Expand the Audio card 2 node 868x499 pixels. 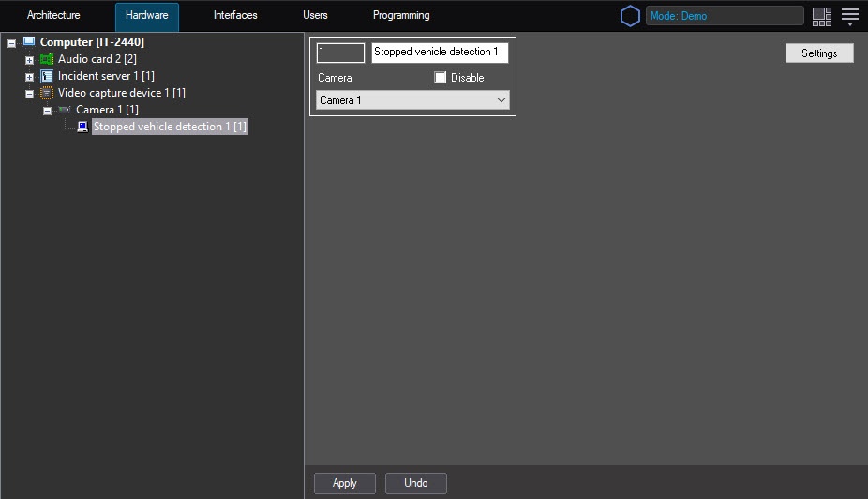pyautogui.click(x=29, y=60)
